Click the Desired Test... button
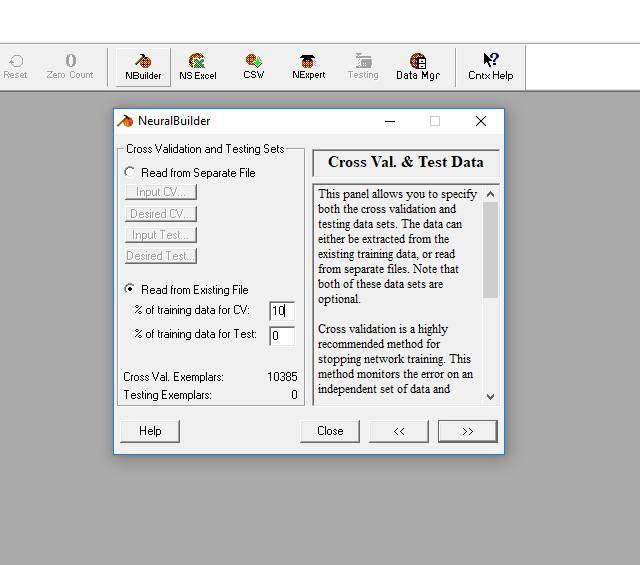Viewport: 640px width, 565px height. 161,256
